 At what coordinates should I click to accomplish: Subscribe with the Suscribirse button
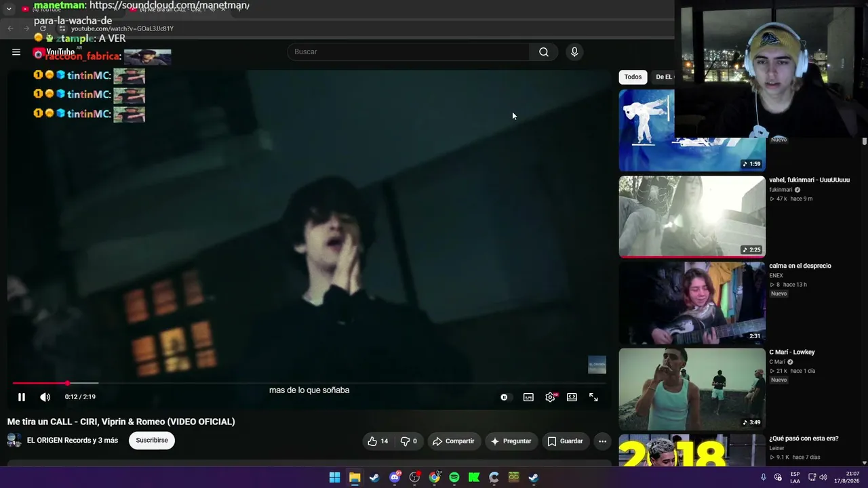(x=152, y=441)
